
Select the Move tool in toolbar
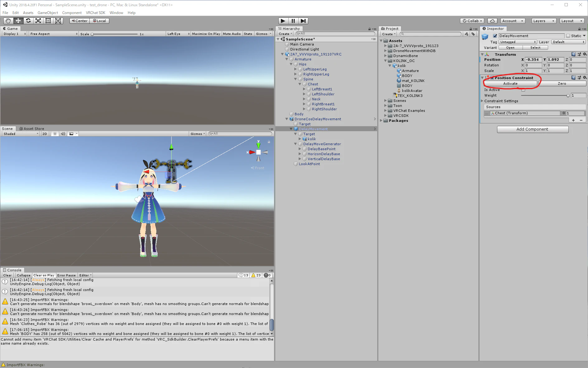(x=18, y=21)
